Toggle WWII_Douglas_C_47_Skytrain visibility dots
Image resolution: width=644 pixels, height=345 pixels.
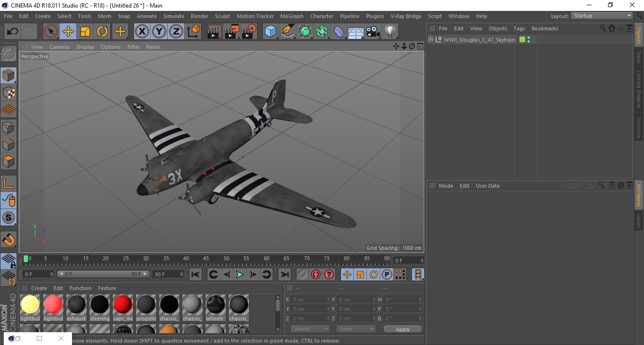point(528,40)
